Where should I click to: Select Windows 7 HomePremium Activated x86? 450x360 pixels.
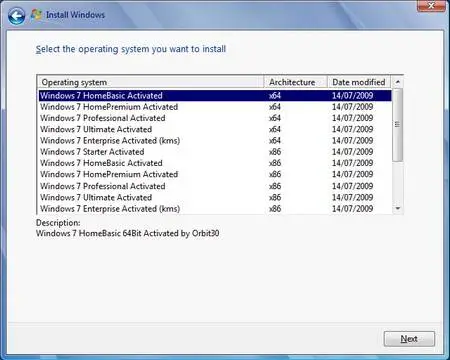tap(215, 174)
